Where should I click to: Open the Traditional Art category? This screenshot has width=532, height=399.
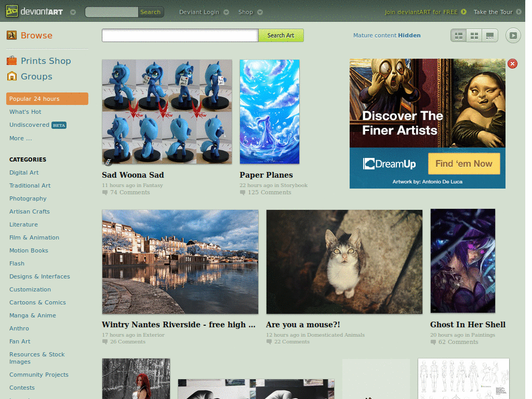[30, 185]
